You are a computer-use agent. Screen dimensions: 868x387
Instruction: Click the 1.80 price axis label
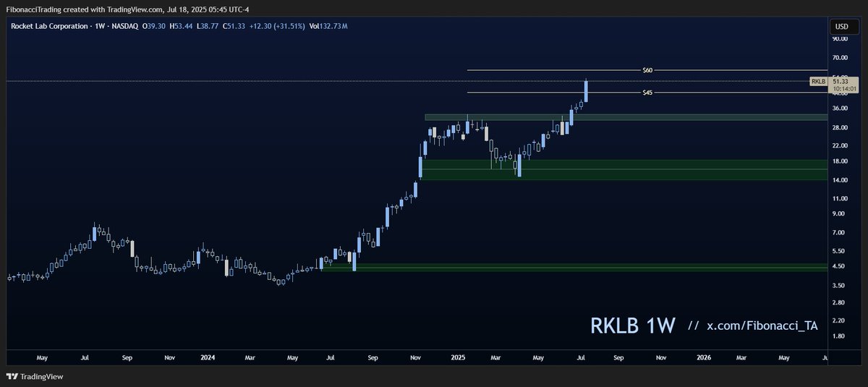coord(838,336)
